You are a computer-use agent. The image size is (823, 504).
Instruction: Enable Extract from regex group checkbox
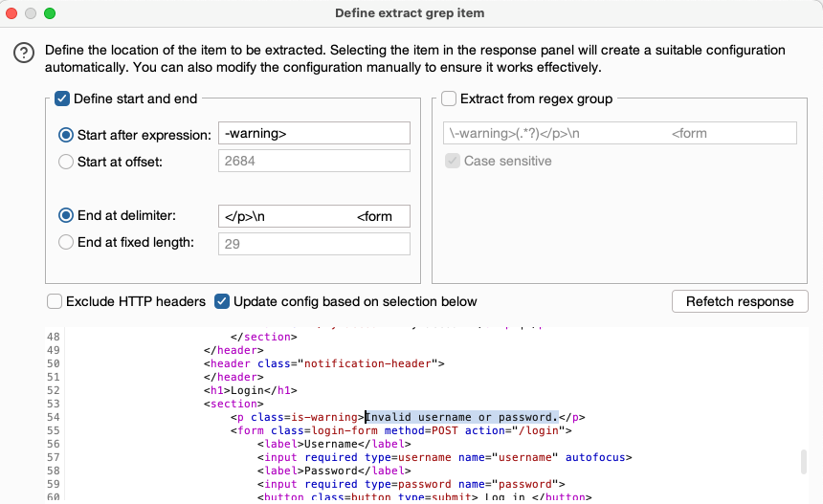pyautogui.click(x=449, y=99)
